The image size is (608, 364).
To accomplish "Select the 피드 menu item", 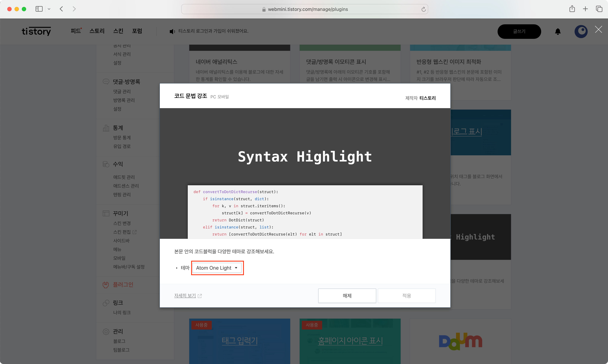I will tap(76, 31).
